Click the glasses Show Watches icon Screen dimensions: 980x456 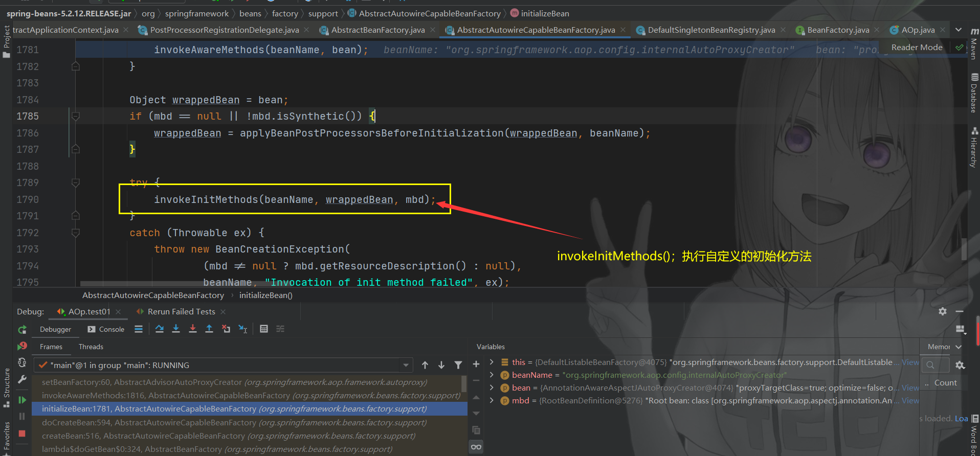[476, 447]
